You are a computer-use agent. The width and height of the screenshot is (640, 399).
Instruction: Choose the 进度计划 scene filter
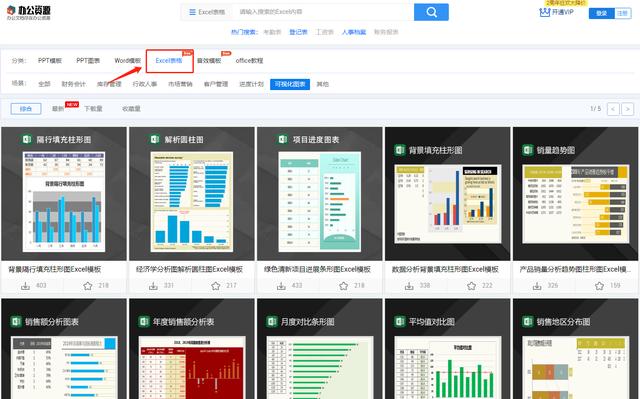tap(251, 84)
